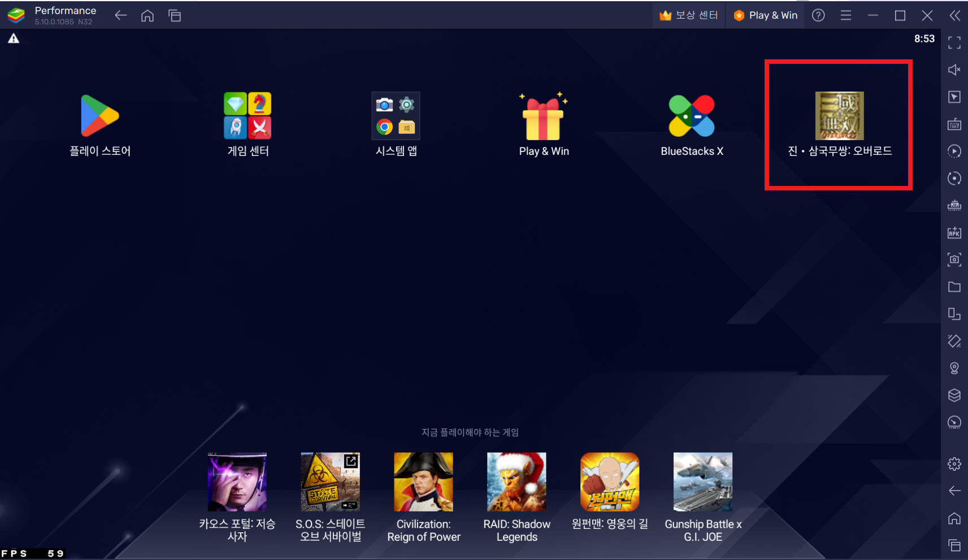Click the FPS 59 counter

[33, 554]
